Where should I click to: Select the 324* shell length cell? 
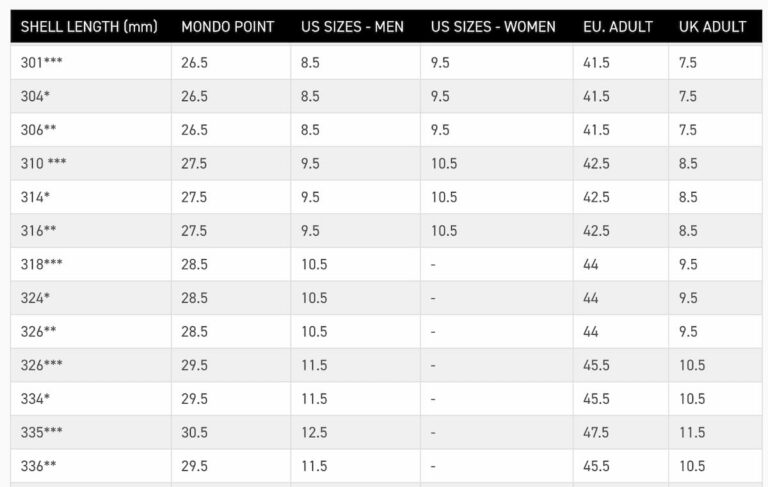point(35,298)
